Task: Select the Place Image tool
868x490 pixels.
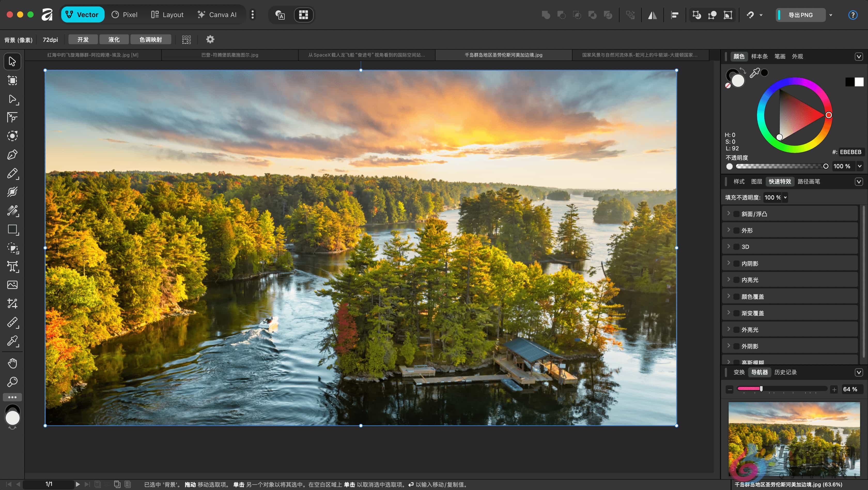Action: point(12,285)
